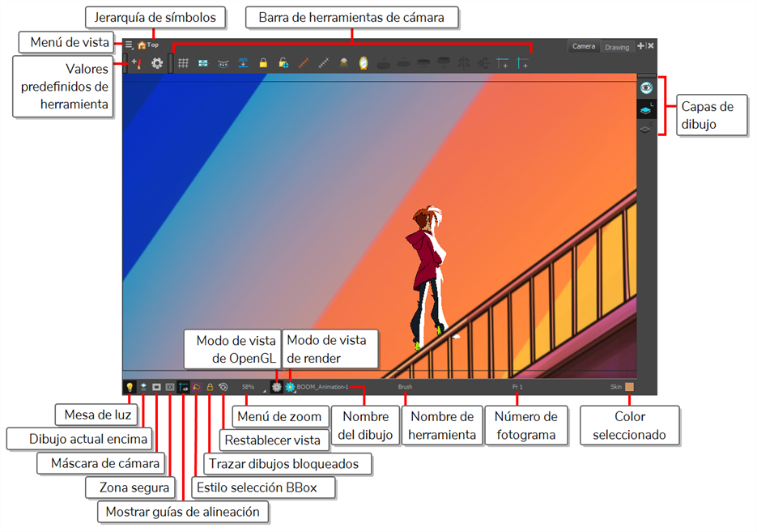Screen dimensions: 757x532
Task: Click the branching arrows icon in toolbar
Action: point(483,63)
